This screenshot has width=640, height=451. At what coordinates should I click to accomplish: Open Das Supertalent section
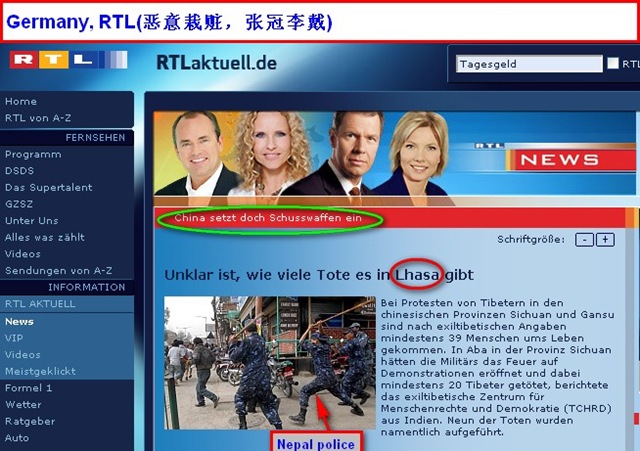coord(48,187)
